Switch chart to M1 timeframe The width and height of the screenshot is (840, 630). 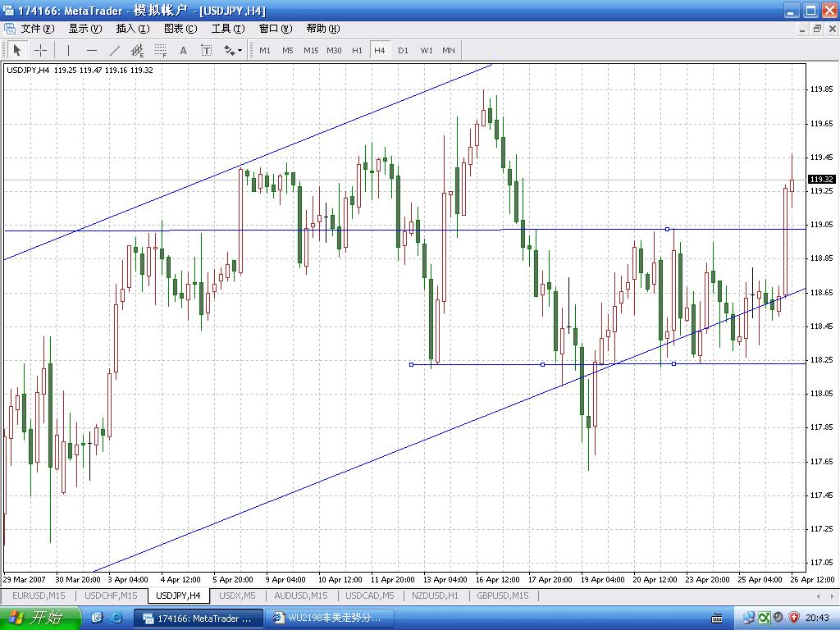pos(265,50)
